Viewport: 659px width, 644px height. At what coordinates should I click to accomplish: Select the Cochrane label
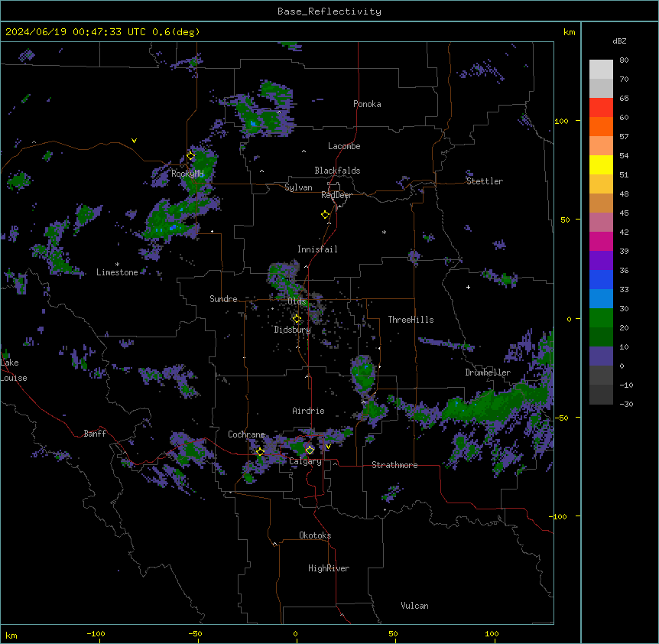coord(246,434)
